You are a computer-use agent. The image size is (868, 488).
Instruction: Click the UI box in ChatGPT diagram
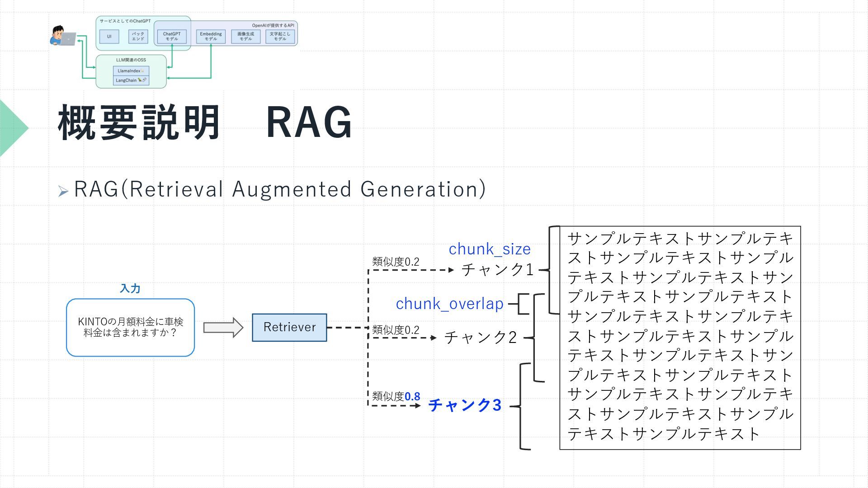point(109,37)
